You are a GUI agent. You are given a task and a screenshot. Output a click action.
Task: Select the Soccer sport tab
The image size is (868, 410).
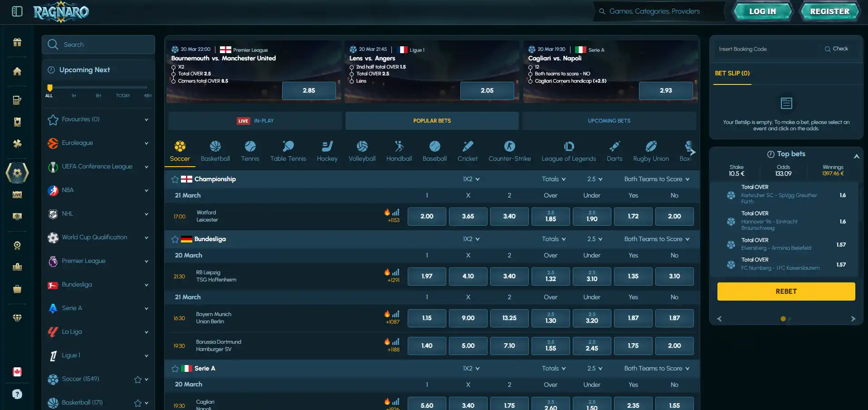pyautogui.click(x=180, y=151)
